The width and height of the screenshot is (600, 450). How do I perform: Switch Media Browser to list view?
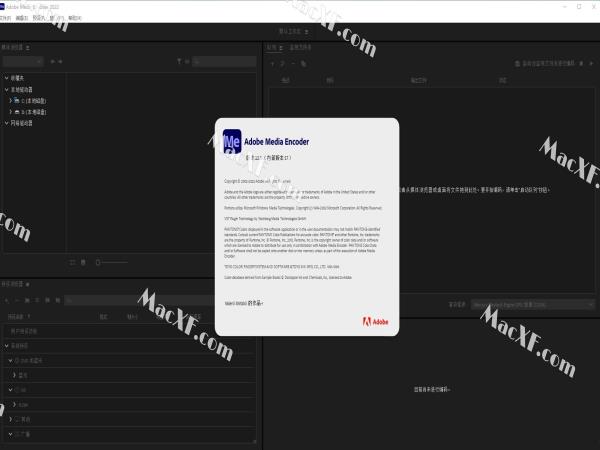[x=73, y=262]
